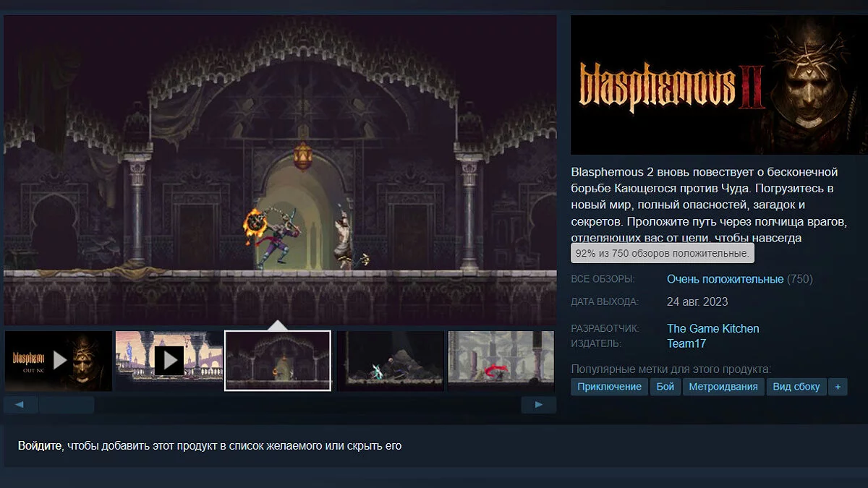Click the right arrow of thumbnail strip

point(539,405)
